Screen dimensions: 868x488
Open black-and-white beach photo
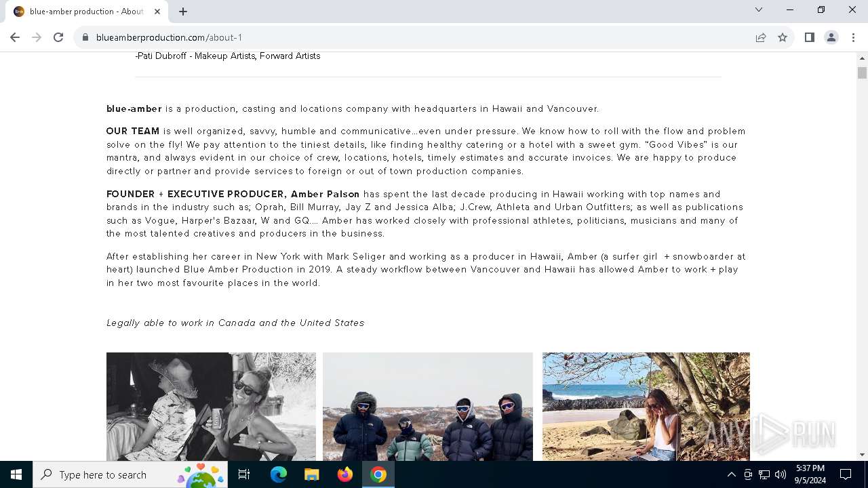(211, 407)
